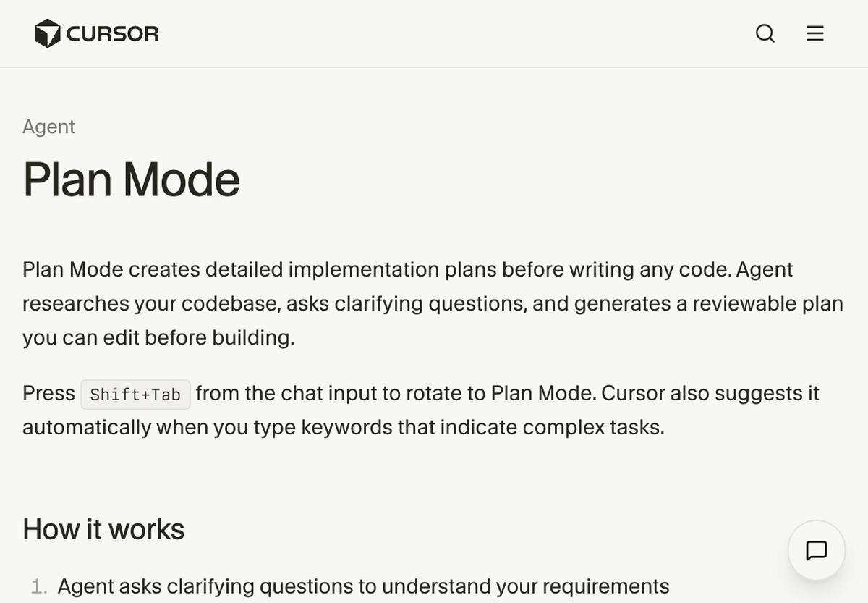Click the cube glyph in the Cursor logo
The height and width of the screenshot is (603, 868).
pos(48,33)
